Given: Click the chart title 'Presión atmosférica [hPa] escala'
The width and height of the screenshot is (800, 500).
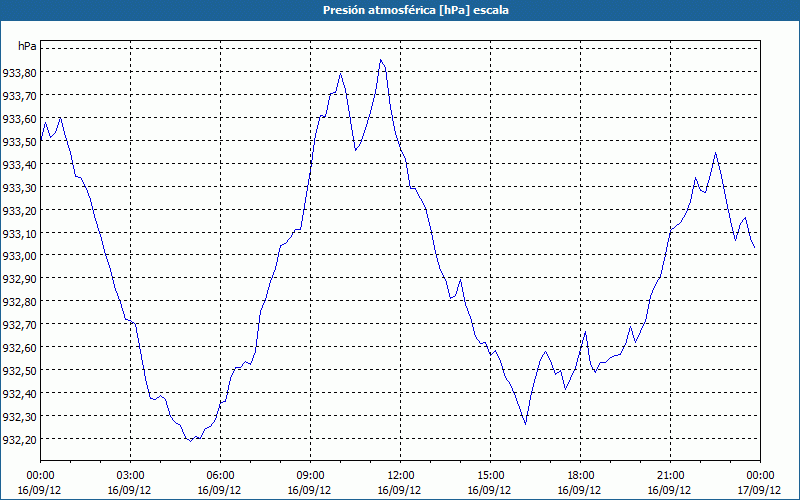Looking at the screenshot, I should [415, 10].
